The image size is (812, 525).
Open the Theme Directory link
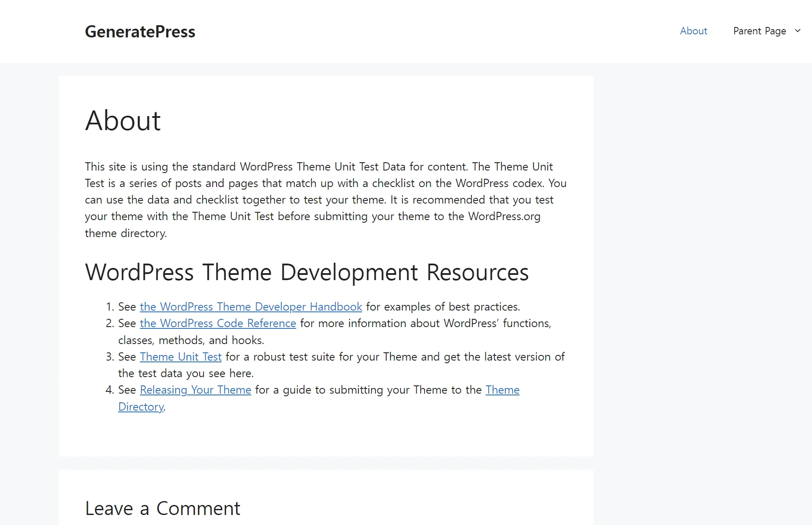[502, 390]
